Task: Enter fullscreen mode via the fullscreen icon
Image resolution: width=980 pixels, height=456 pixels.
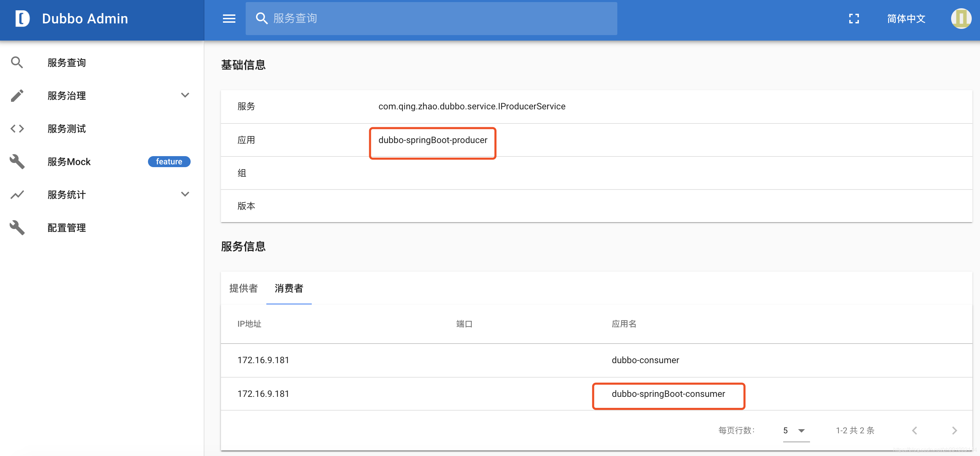Action: (x=854, y=19)
